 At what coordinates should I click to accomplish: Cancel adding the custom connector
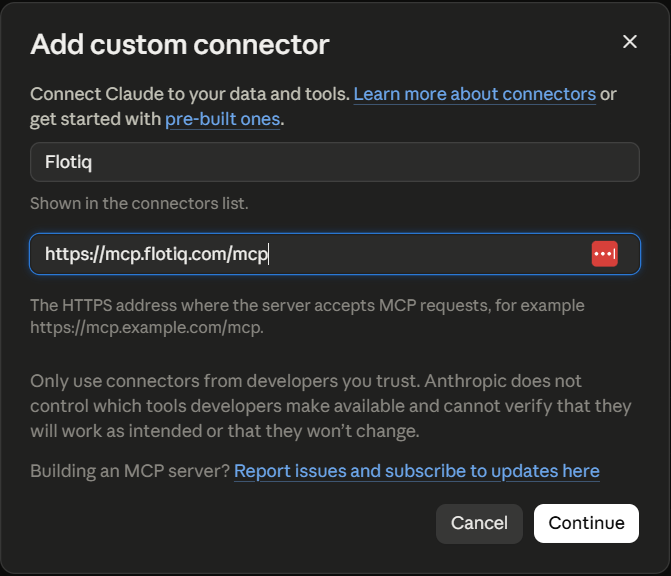(x=479, y=523)
